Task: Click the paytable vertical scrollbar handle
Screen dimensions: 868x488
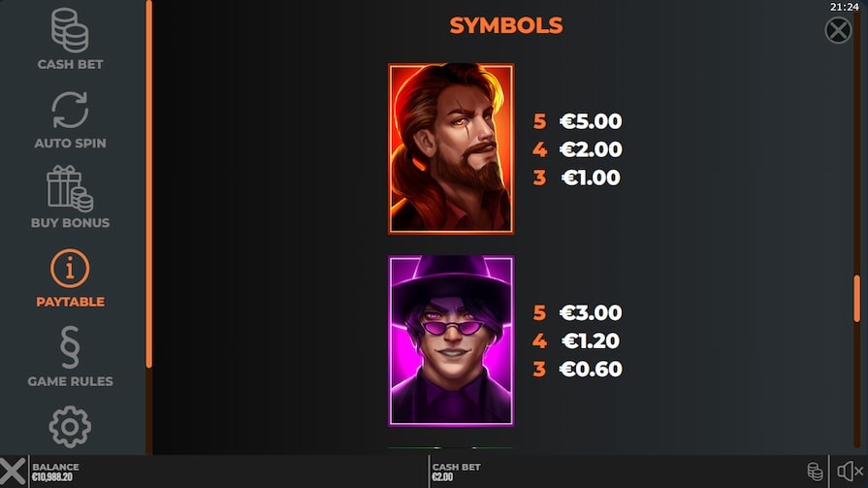Action: [857, 299]
